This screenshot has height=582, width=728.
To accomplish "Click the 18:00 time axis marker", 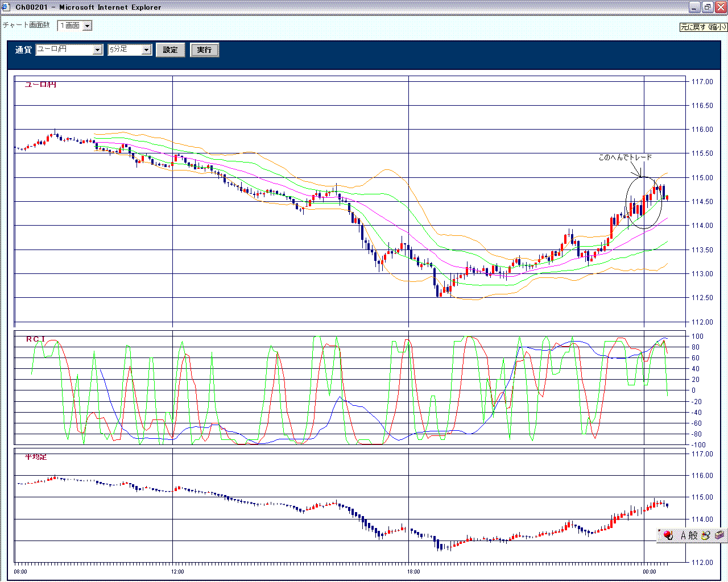I will [x=413, y=572].
